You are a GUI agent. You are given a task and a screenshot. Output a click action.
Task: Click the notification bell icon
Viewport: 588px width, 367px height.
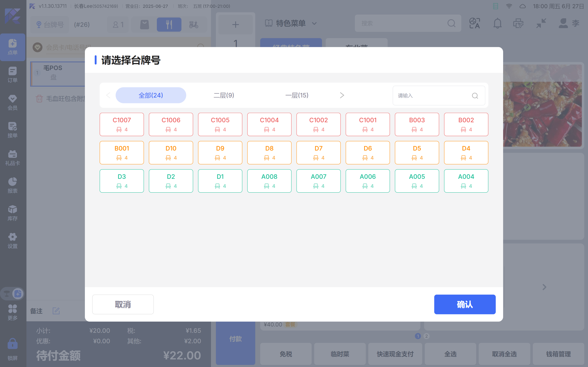(497, 23)
